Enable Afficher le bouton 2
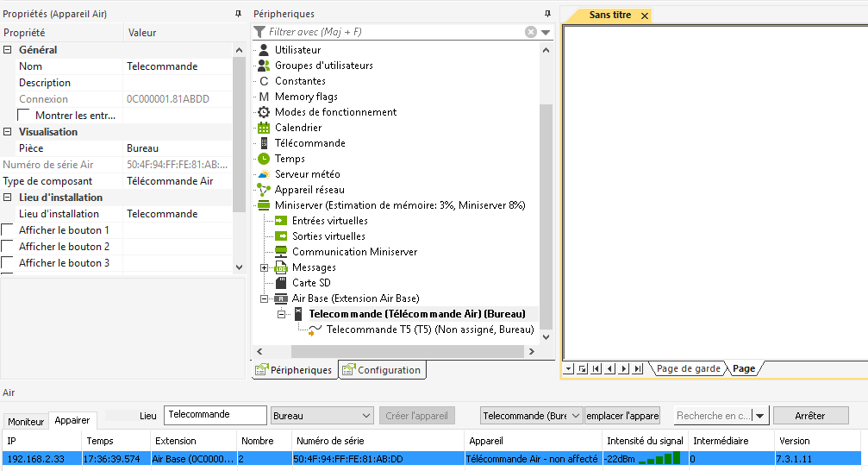This screenshot has width=868, height=471. point(7,247)
